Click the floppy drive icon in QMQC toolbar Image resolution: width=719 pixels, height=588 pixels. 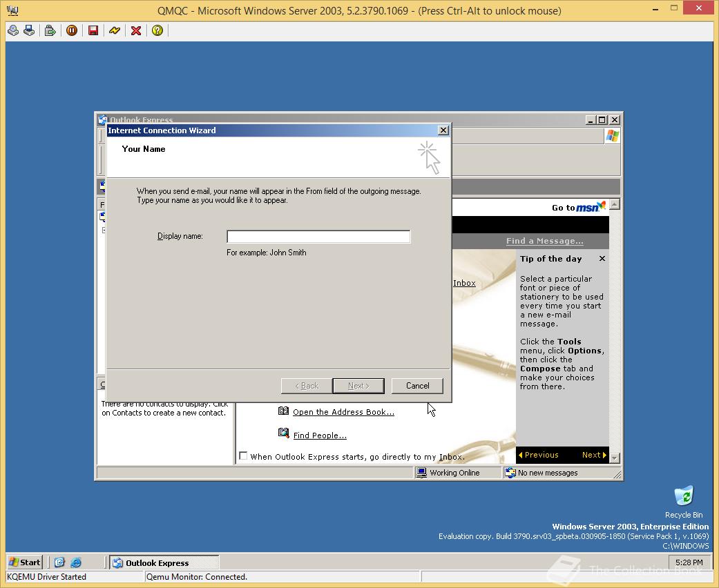[x=29, y=30]
